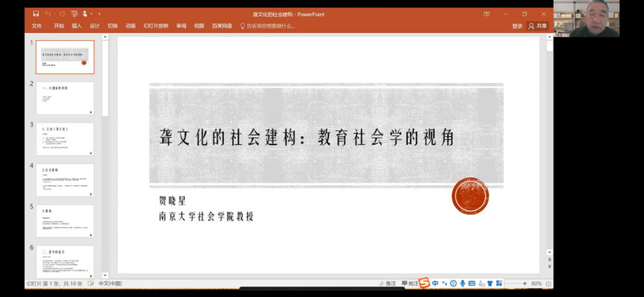Toggle the 批注 comments pane
This screenshot has width=644, height=297.
point(409,283)
